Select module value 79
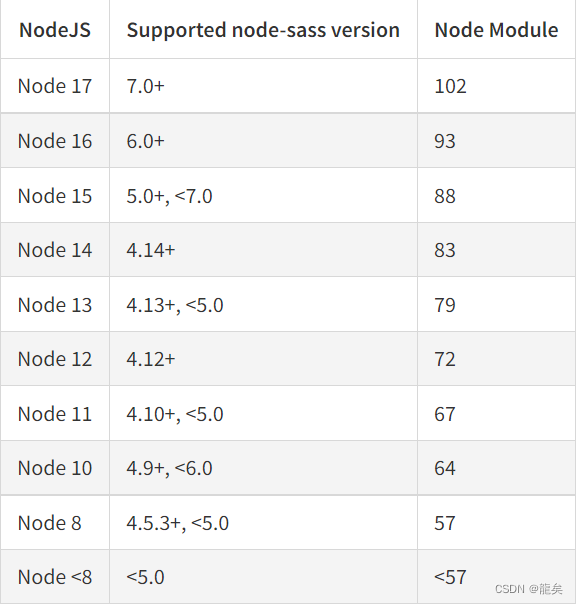Screen dimensions: 578x604 click(x=445, y=305)
